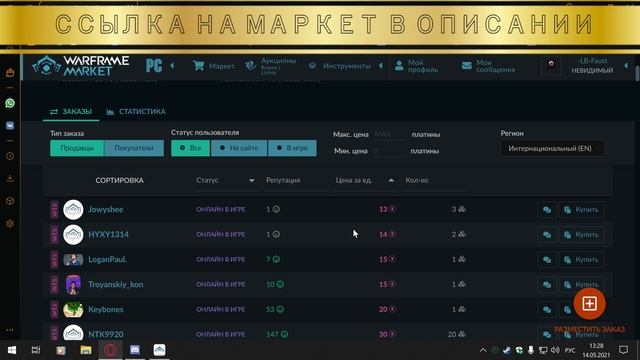Click reputation smiley in Keybones' row
This screenshot has height=360, width=640.
click(x=280, y=309)
